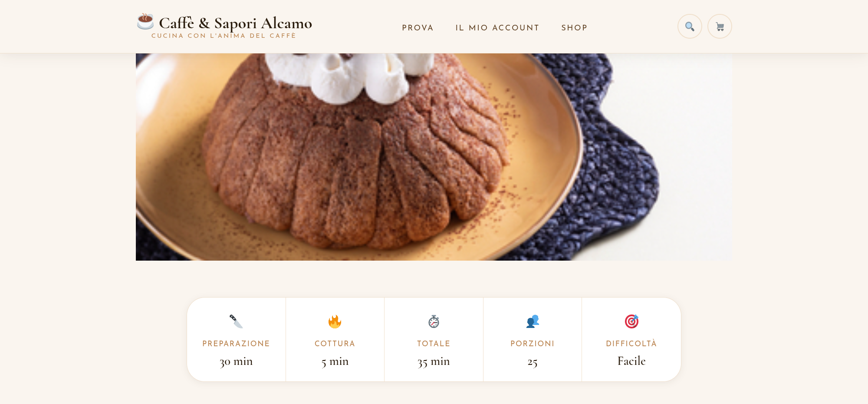This screenshot has width=868, height=404.
Task: Click the stopwatch icon above Totale
Action: click(434, 321)
